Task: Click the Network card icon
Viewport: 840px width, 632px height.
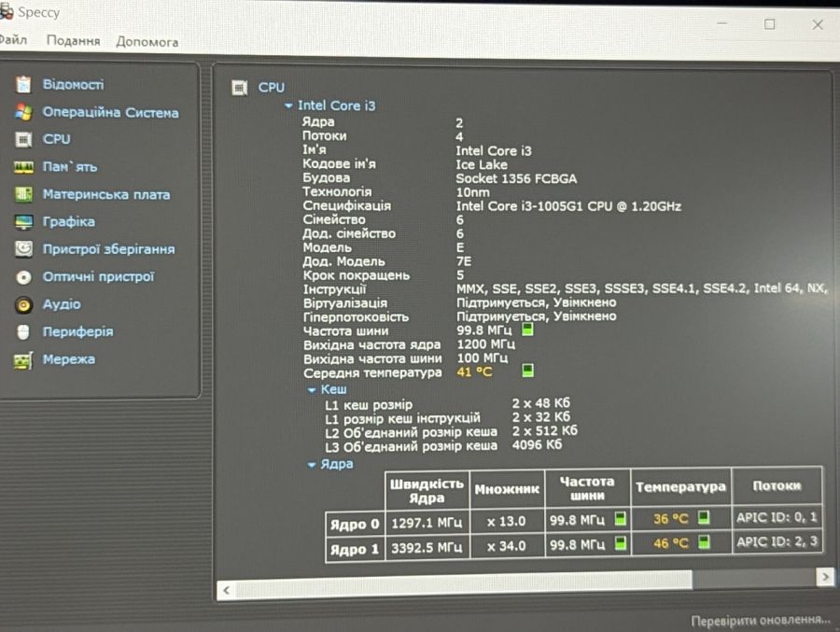Action: (x=23, y=360)
